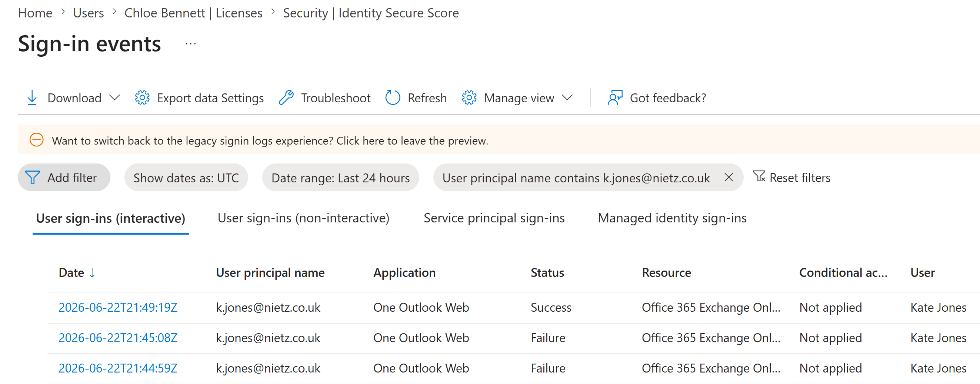Add a new filter

pyautogui.click(x=64, y=177)
